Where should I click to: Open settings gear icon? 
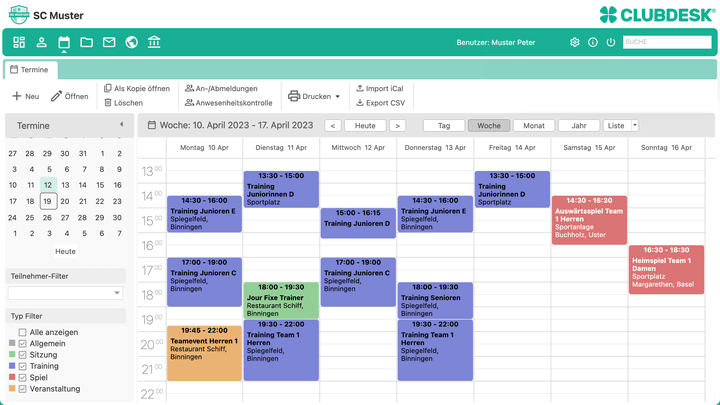[x=574, y=43]
